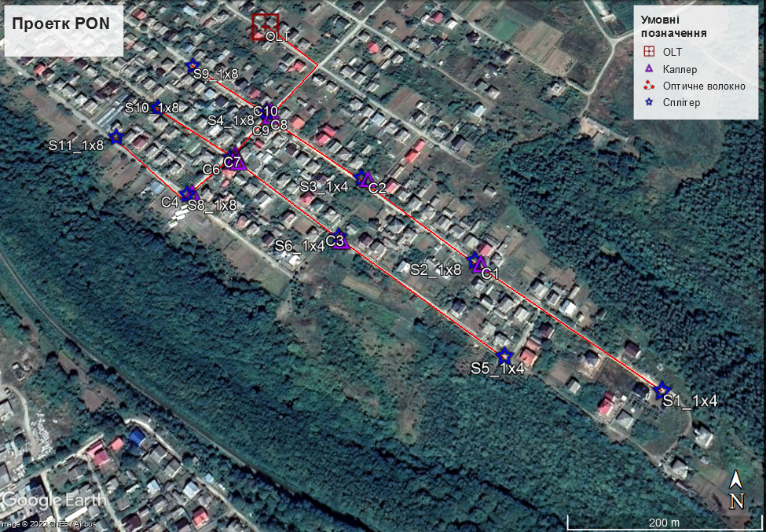The image size is (766, 532).
Task: Click the Каплер triangle in the legend
Action: [649, 69]
